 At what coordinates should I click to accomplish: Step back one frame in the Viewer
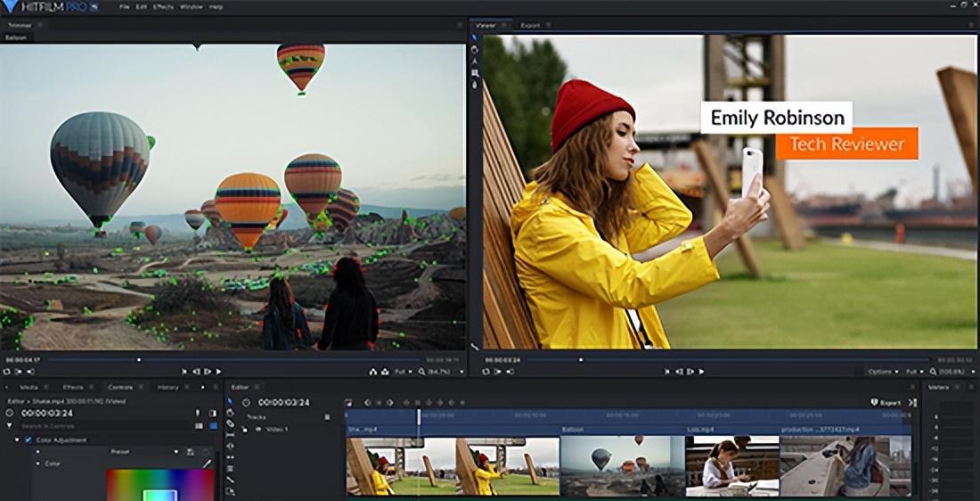[x=679, y=372]
